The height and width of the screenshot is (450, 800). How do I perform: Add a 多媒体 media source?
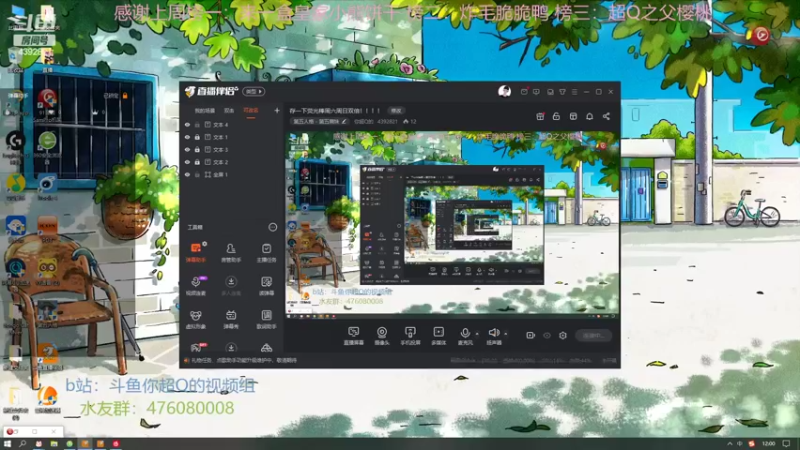pyautogui.click(x=438, y=336)
